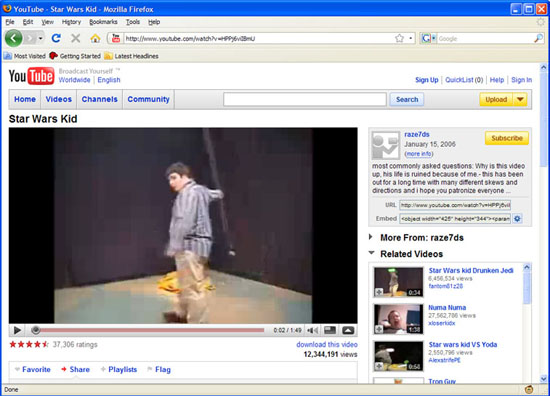
Task: Click the Stop loading X icon
Action: pyautogui.click(x=75, y=38)
